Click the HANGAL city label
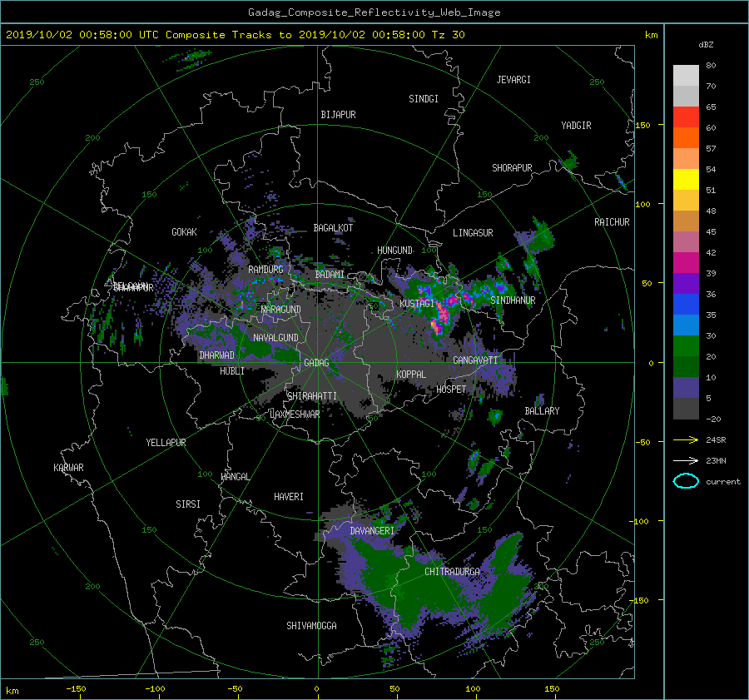The image size is (749, 700). pyautogui.click(x=236, y=477)
